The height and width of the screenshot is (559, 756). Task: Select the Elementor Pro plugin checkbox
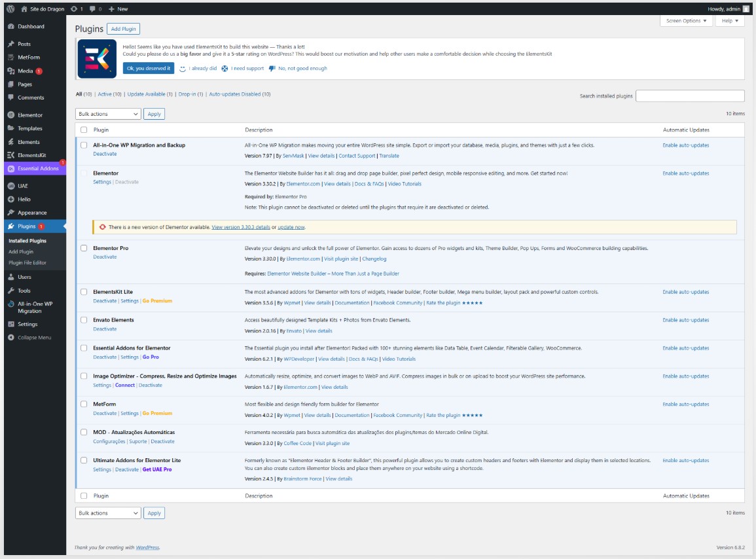[x=84, y=249]
